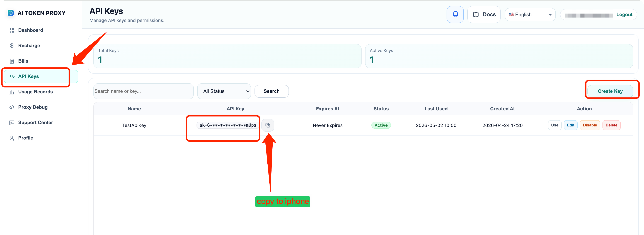This screenshot has height=235, width=644.
Task: Click the Support Center chat icon
Action: click(12, 123)
